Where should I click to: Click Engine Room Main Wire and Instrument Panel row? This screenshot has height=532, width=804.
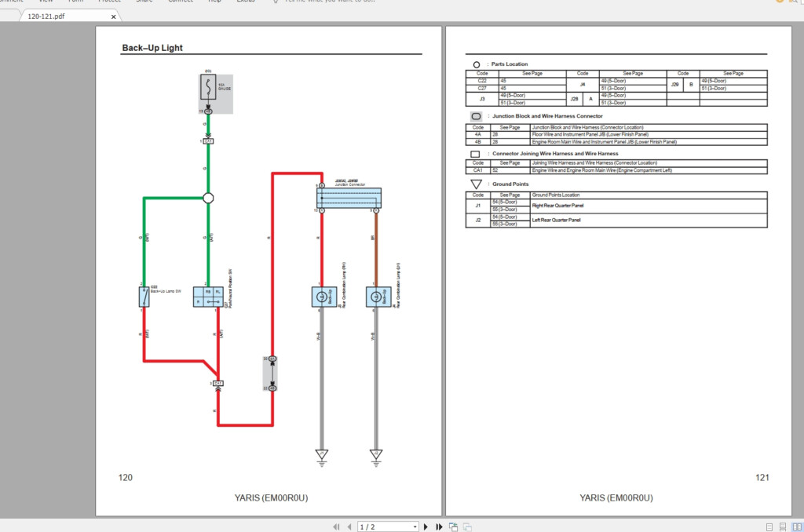point(604,142)
